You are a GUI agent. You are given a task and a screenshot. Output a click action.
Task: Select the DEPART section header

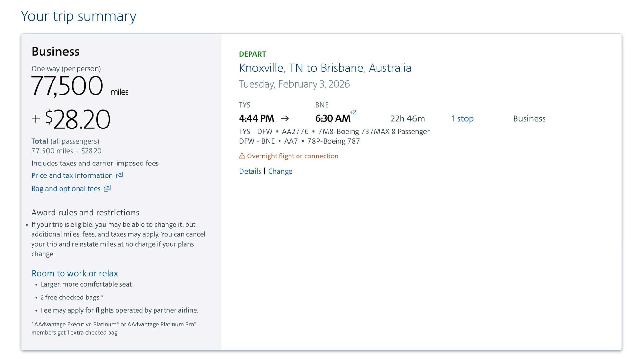[252, 54]
